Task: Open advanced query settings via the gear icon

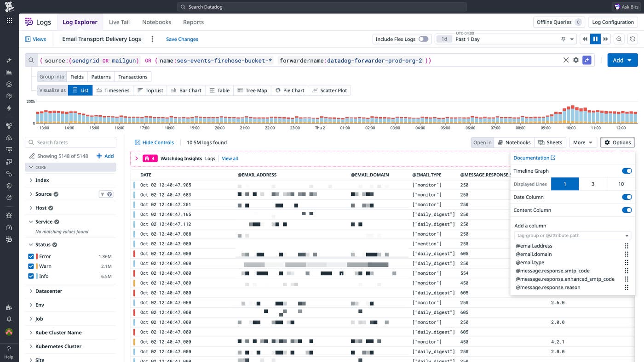Action: [576, 60]
